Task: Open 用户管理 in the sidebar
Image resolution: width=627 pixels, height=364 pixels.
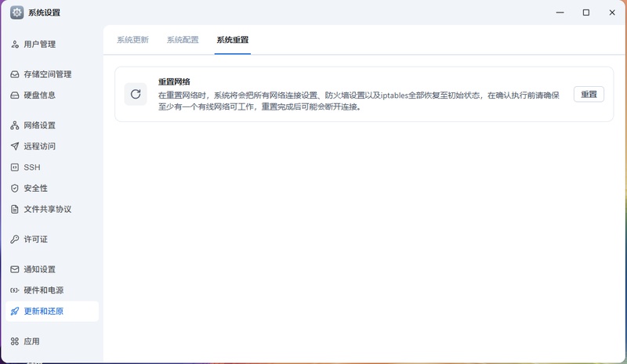Action: 52,45
